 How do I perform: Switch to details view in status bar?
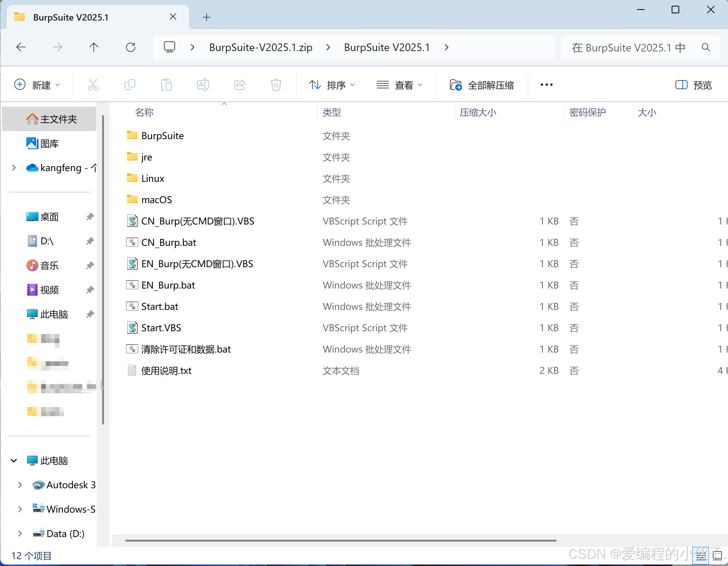click(x=701, y=556)
